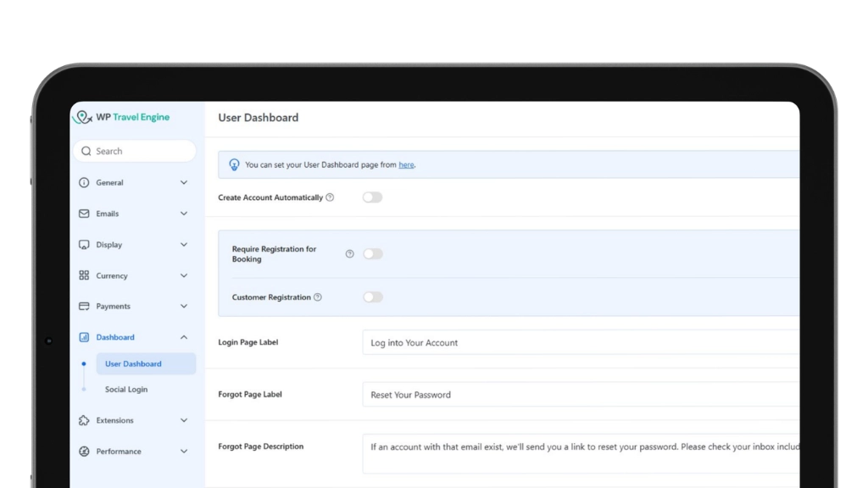The width and height of the screenshot is (868, 488).
Task: Open help tooltip for Create Account Automatically
Action: click(330, 197)
